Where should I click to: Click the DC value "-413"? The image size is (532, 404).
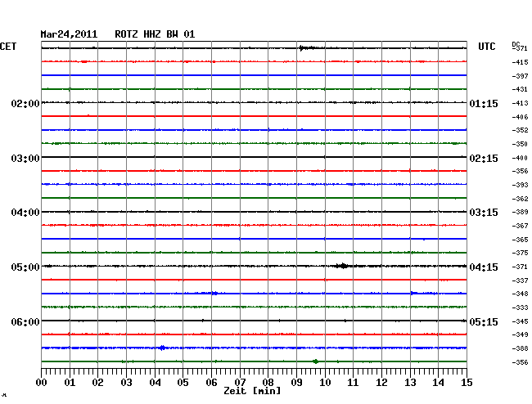tap(520, 103)
